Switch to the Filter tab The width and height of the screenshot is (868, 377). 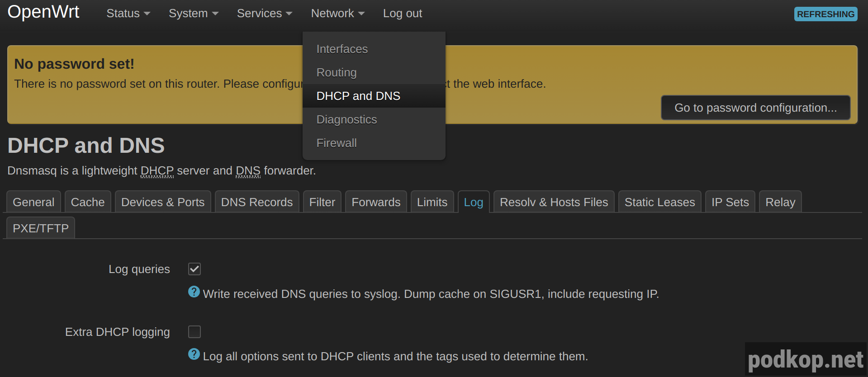coord(322,202)
